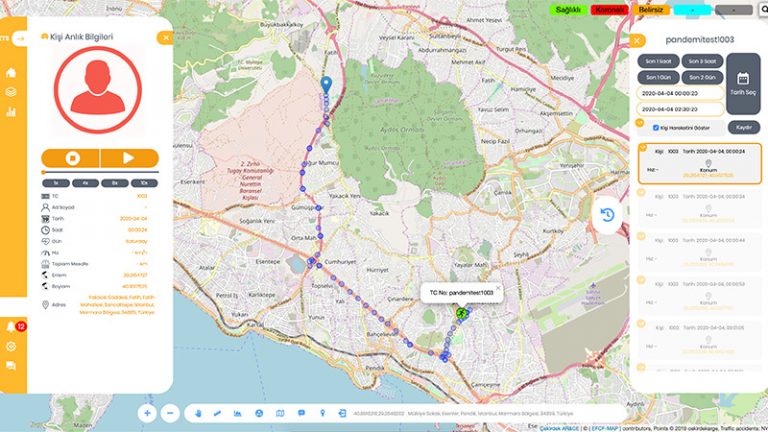Open the statistics chart icon in sidebar

[x=11, y=112]
